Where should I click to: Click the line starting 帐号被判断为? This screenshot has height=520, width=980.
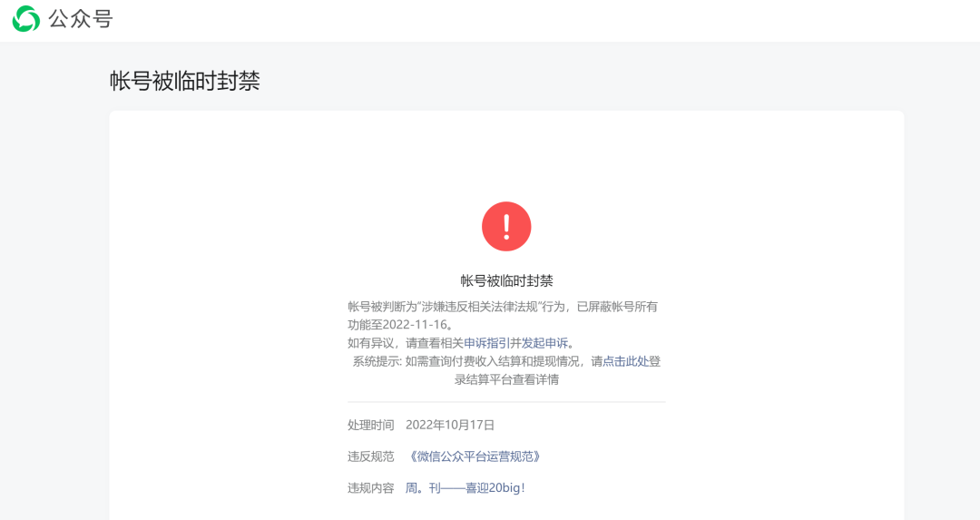(503, 306)
